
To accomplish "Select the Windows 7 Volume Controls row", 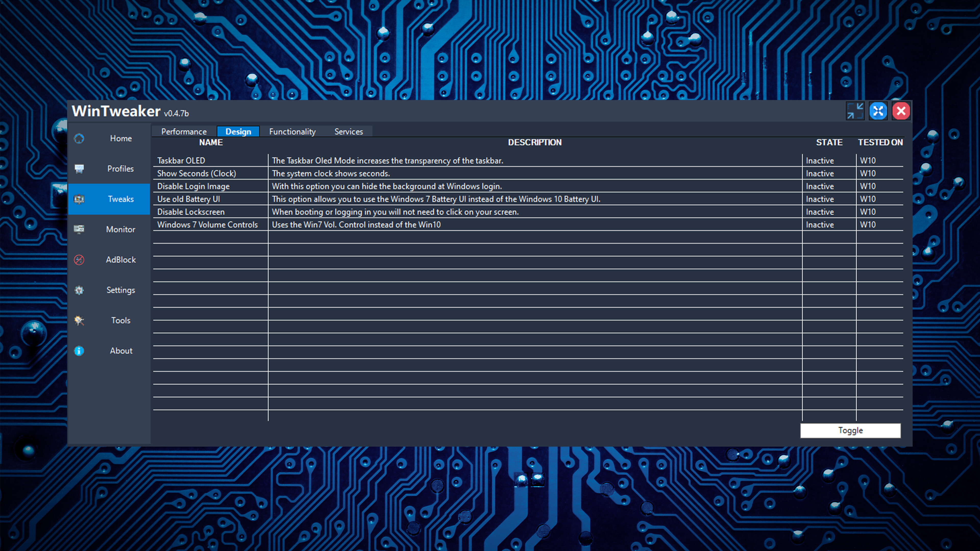I will click(208, 224).
